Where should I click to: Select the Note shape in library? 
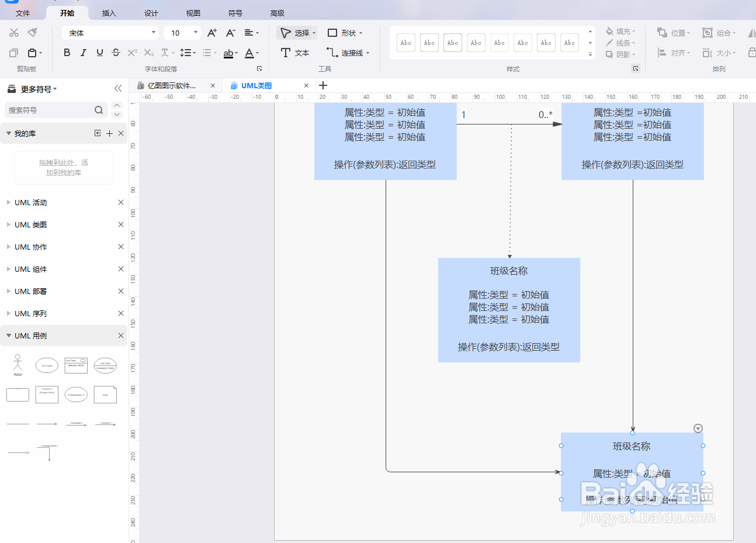click(x=105, y=395)
